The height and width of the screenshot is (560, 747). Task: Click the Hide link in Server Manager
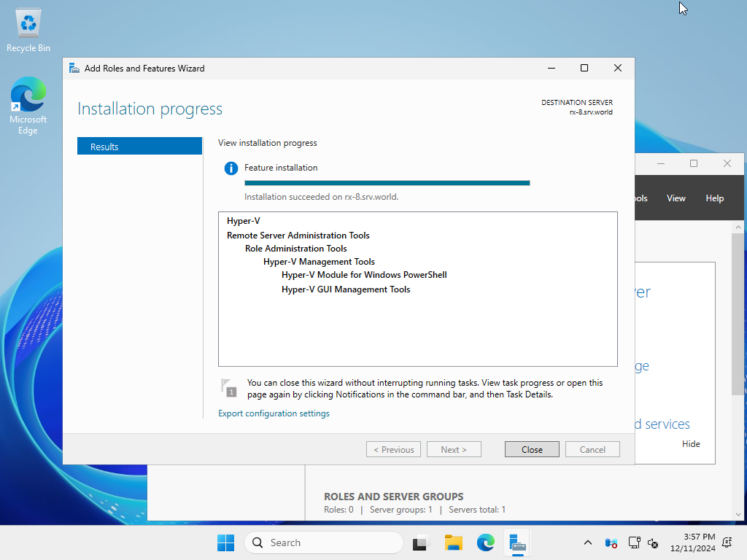[x=691, y=444]
